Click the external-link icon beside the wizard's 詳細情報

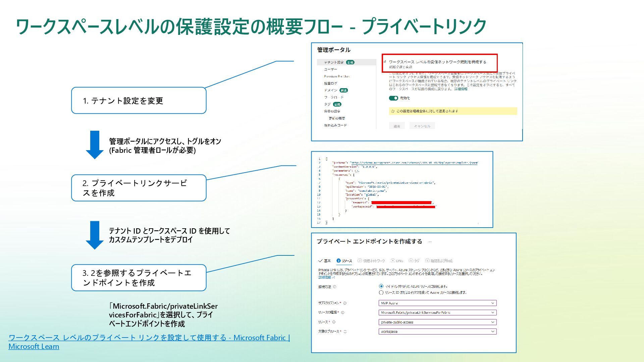(333, 278)
